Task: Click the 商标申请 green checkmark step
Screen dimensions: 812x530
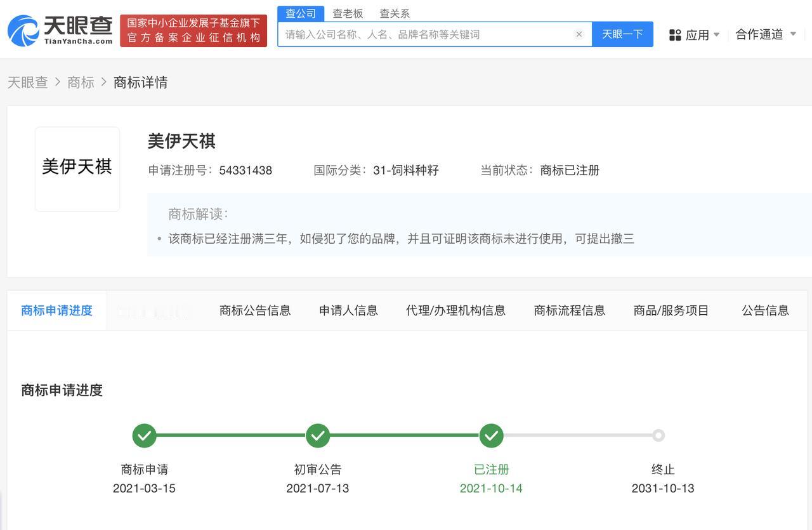Action: 144,435
